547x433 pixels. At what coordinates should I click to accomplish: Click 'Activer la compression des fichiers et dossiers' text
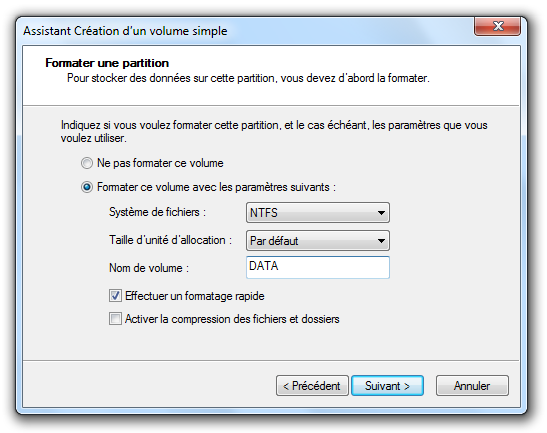tap(232, 319)
